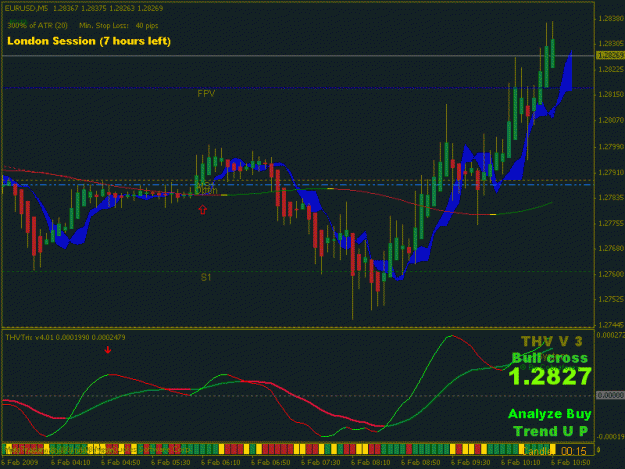Click the '6 Feb 06:10' time axis label
This screenshot has width=625, height=469.
click(x=220, y=463)
